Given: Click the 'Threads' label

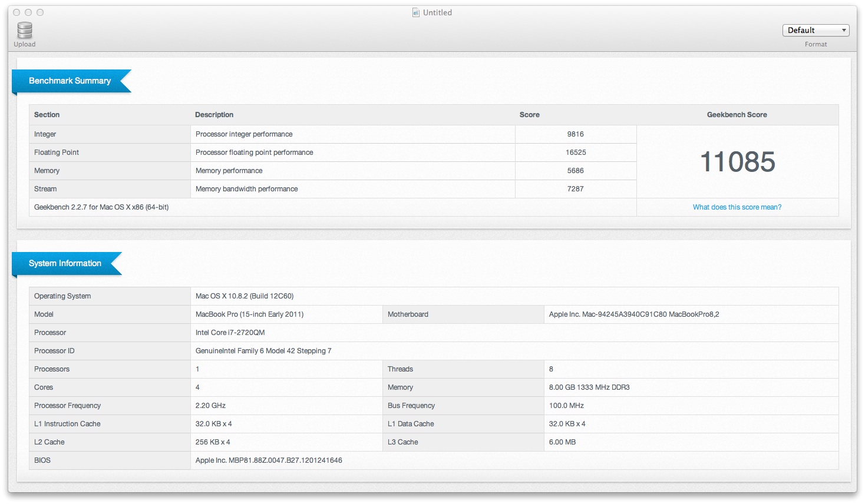Looking at the screenshot, I should pyautogui.click(x=400, y=369).
